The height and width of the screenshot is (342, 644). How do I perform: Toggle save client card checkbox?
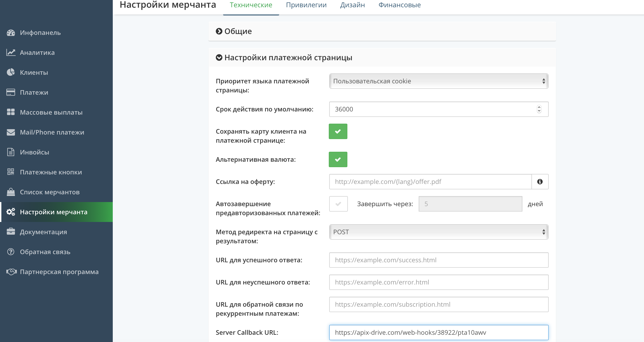tap(338, 132)
